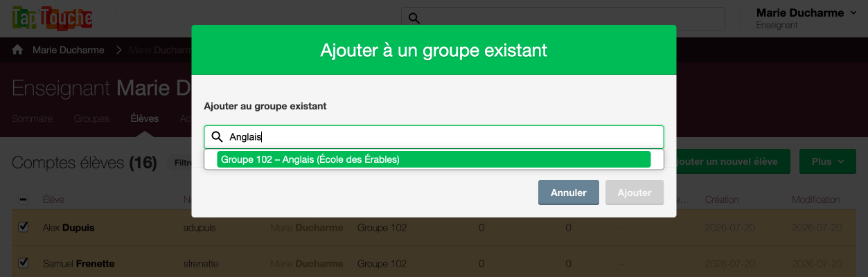Click the TapTouche logo
Image resolution: width=868 pixels, height=277 pixels.
click(52, 17)
